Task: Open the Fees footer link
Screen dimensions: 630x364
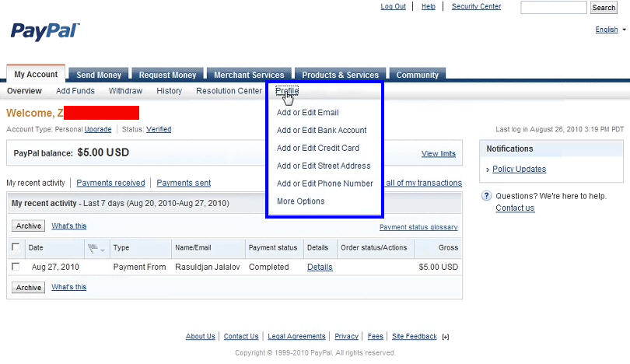Action: [x=375, y=336]
